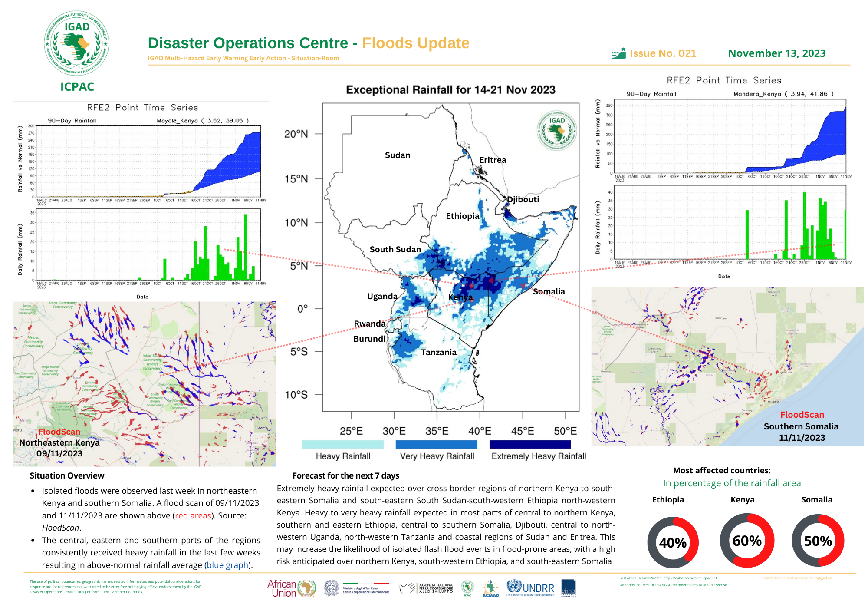Click the IGAD emblem inside the rainfall map
868x614 pixels.
[557, 130]
